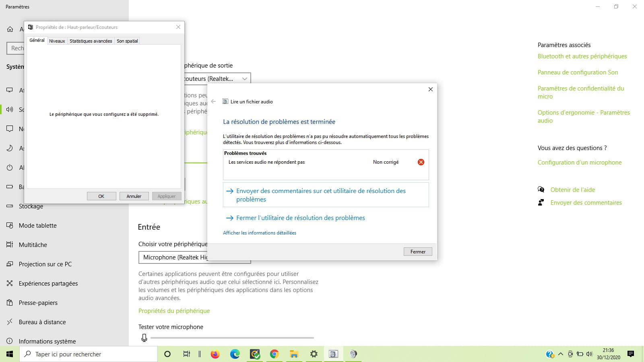The height and width of the screenshot is (362, 644).
Task: Select Stockage in the Settings sidebar
Action: pyautogui.click(x=64, y=206)
